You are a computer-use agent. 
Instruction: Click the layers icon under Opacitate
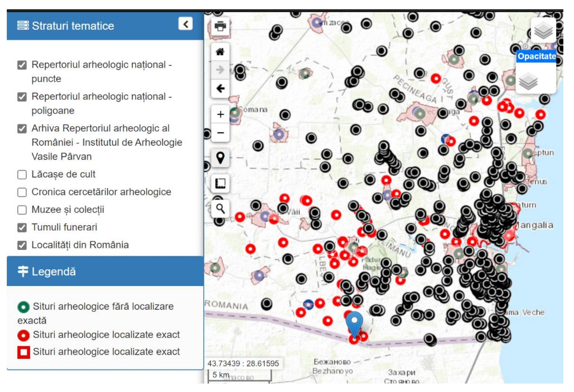(x=528, y=81)
